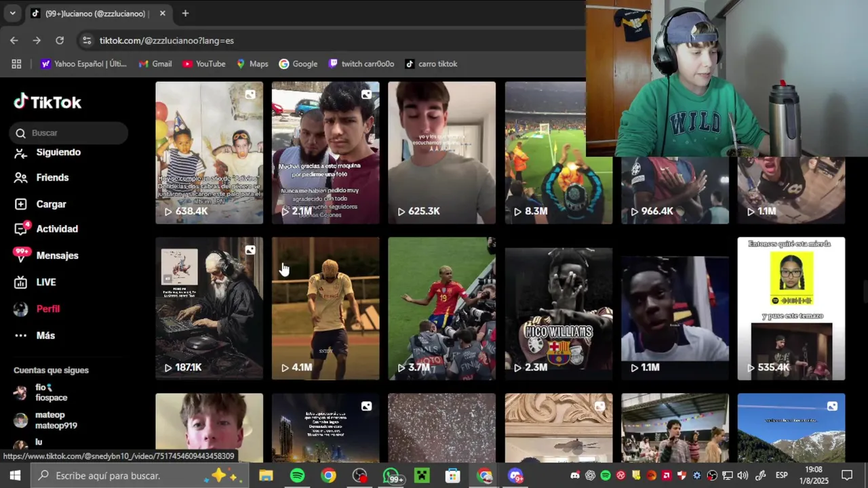The image size is (868, 488).
Task: Open the twitch carr0o0o bookmark
Action: pyautogui.click(x=361, y=64)
